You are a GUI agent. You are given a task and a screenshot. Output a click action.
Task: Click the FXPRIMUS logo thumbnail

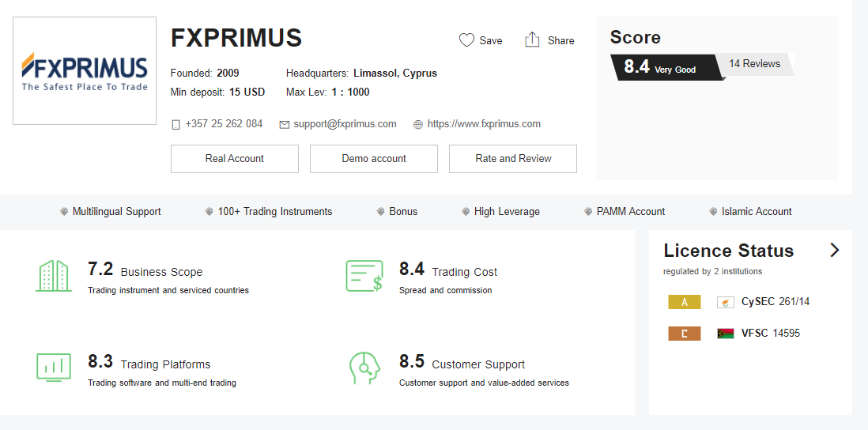[85, 71]
